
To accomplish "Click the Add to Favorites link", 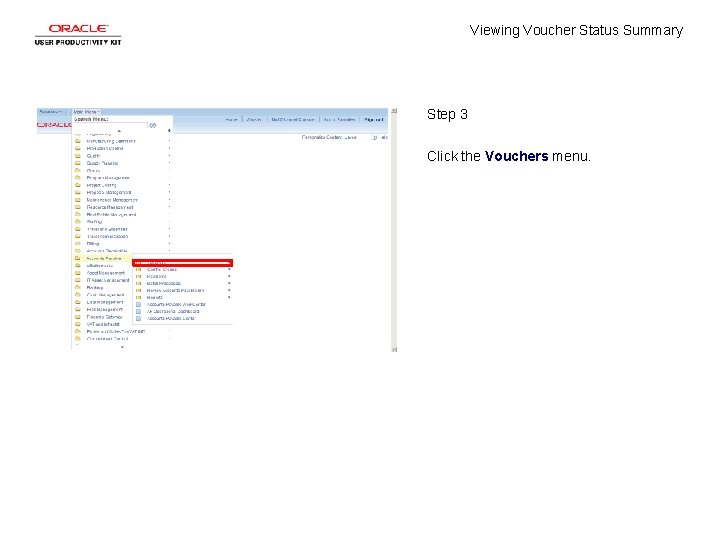I will point(339,119).
